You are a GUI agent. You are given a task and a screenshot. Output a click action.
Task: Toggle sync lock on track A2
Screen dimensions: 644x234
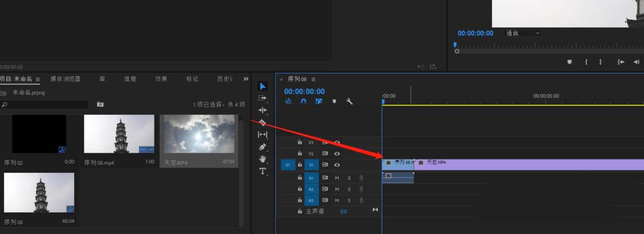click(325, 189)
